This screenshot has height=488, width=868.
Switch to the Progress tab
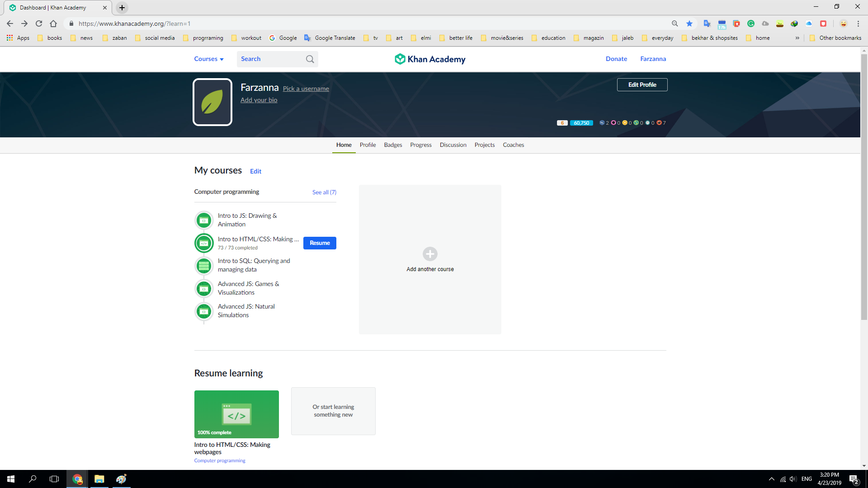(421, 145)
